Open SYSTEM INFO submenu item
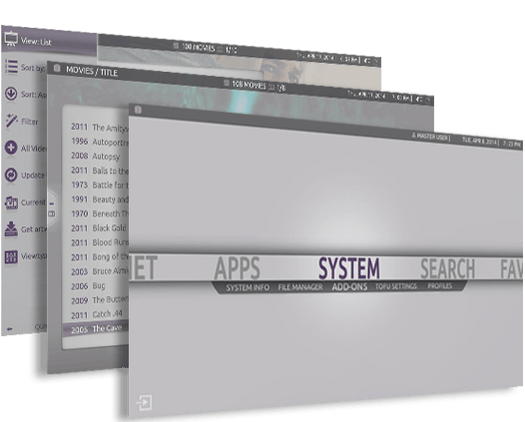Image resolution: width=525 pixels, height=422 pixels. [247, 288]
